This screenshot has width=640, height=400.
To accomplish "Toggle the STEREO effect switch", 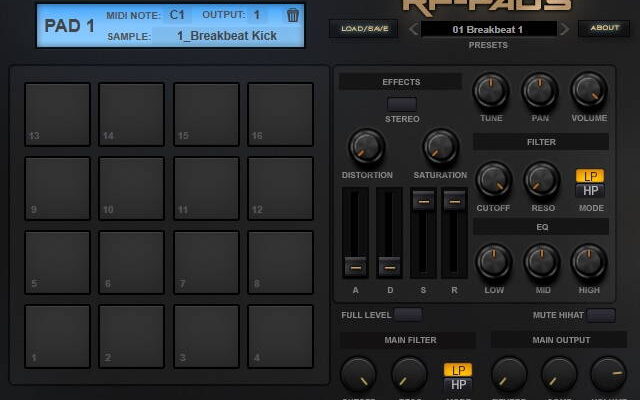I will pyautogui.click(x=401, y=104).
